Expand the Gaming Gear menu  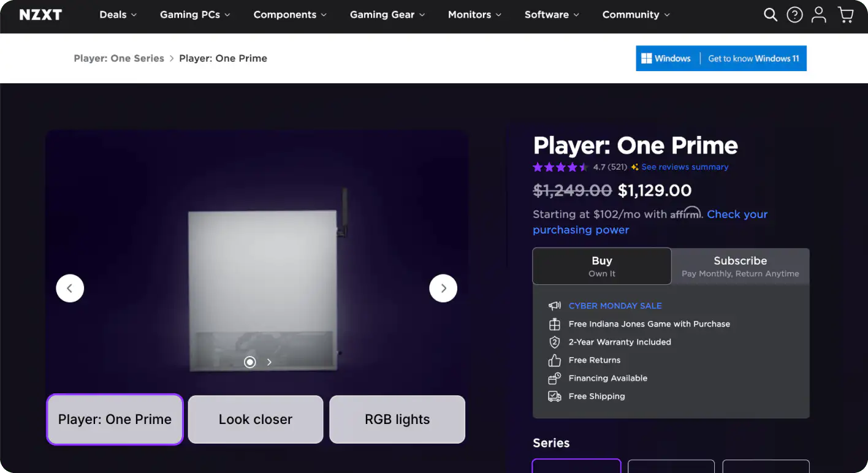(x=387, y=15)
